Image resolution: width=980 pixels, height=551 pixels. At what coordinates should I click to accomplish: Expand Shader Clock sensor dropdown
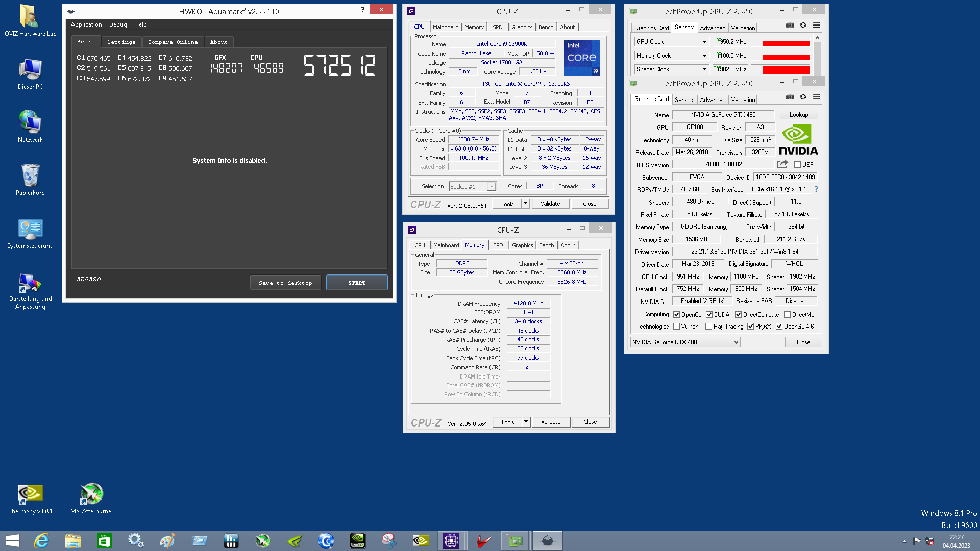click(704, 69)
